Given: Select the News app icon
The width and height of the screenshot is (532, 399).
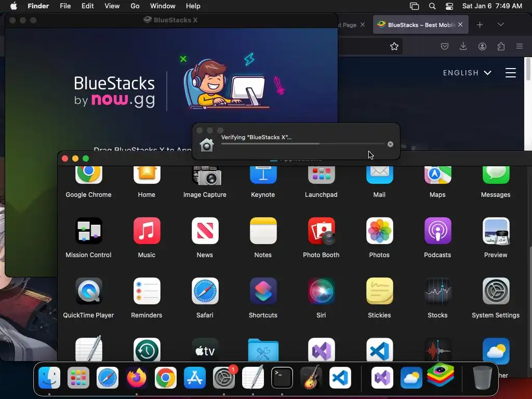Looking at the screenshot, I should (x=205, y=231).
